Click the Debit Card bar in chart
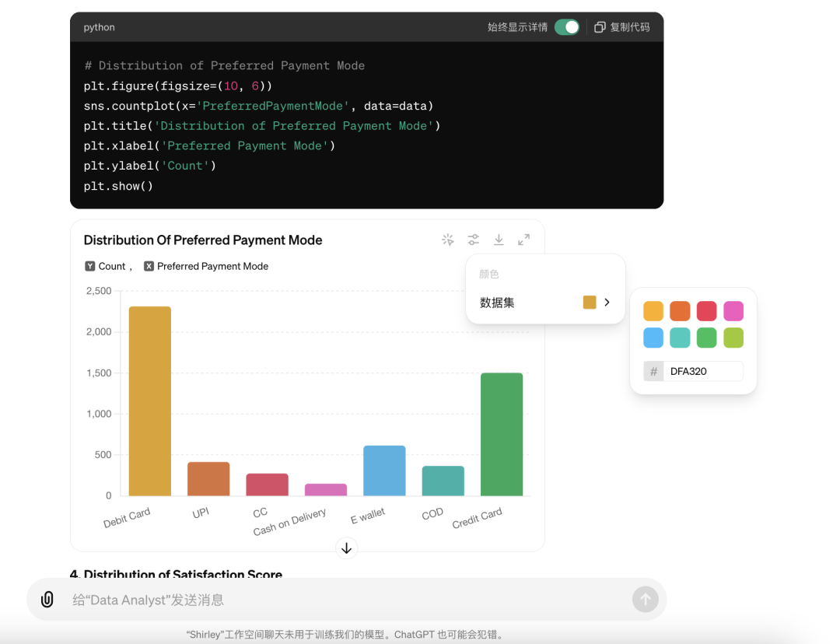 [149, 401]
